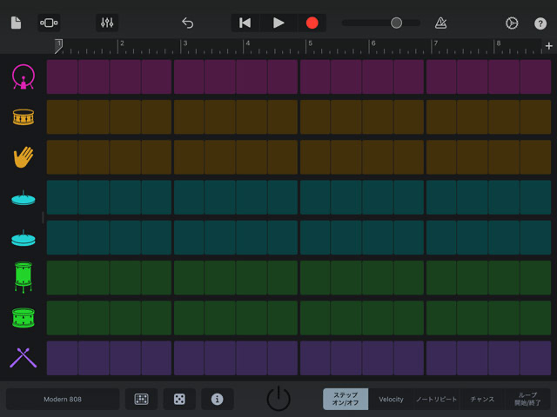The height and width of the screenshot is (417, 557).
Task: Select the green tom drum icon
Action: point(23,318)
